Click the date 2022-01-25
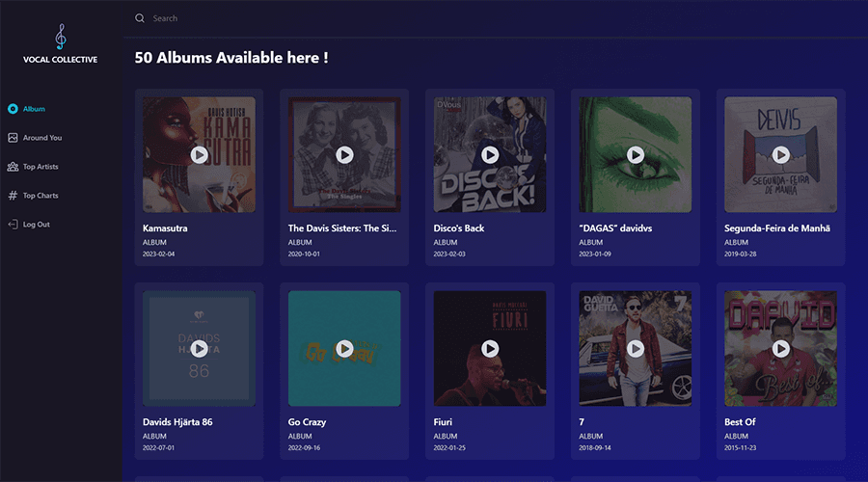Screen dimensions: 868x482 pyautogui.click(x=449, y=447)
